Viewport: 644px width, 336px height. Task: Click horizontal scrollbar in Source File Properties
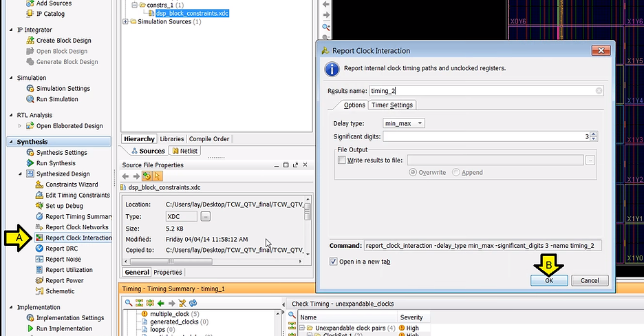[x=171, y=261]
